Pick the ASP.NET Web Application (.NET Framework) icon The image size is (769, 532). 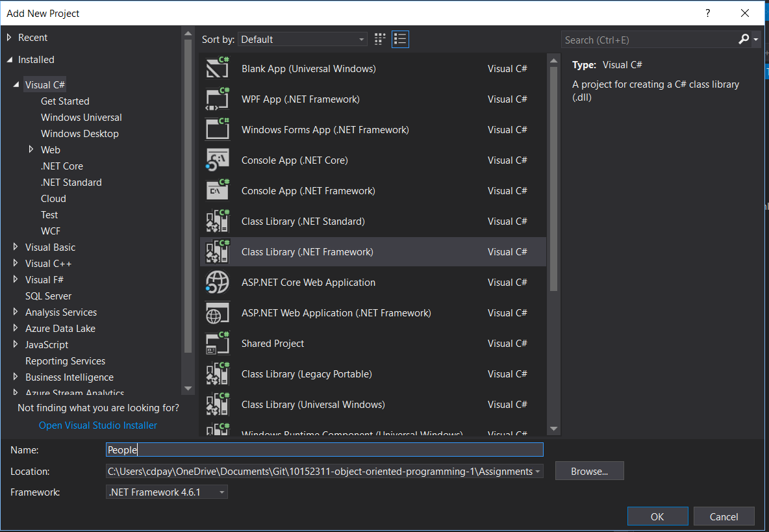tap(218, 313)
